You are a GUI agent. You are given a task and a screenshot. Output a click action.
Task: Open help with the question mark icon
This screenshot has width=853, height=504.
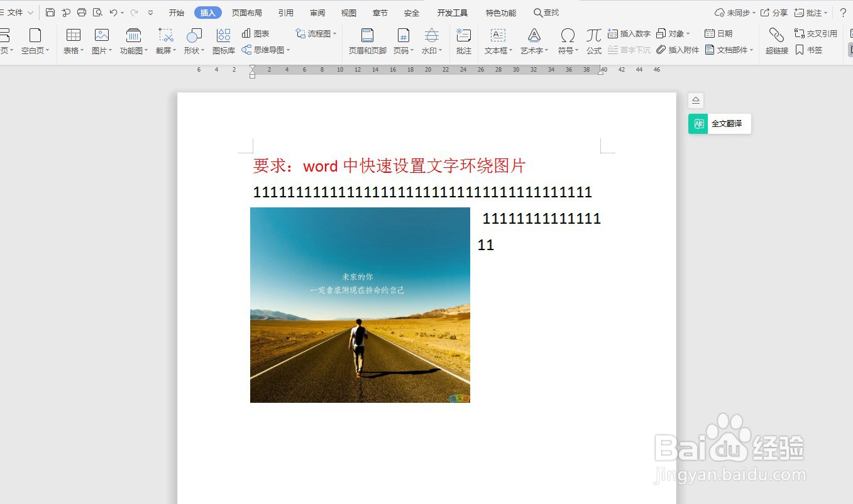844,13
